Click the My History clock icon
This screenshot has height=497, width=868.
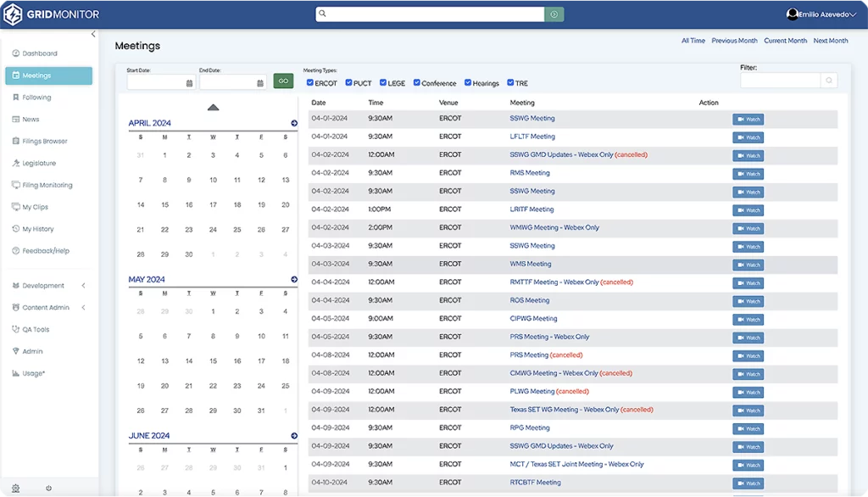point(15,229)
